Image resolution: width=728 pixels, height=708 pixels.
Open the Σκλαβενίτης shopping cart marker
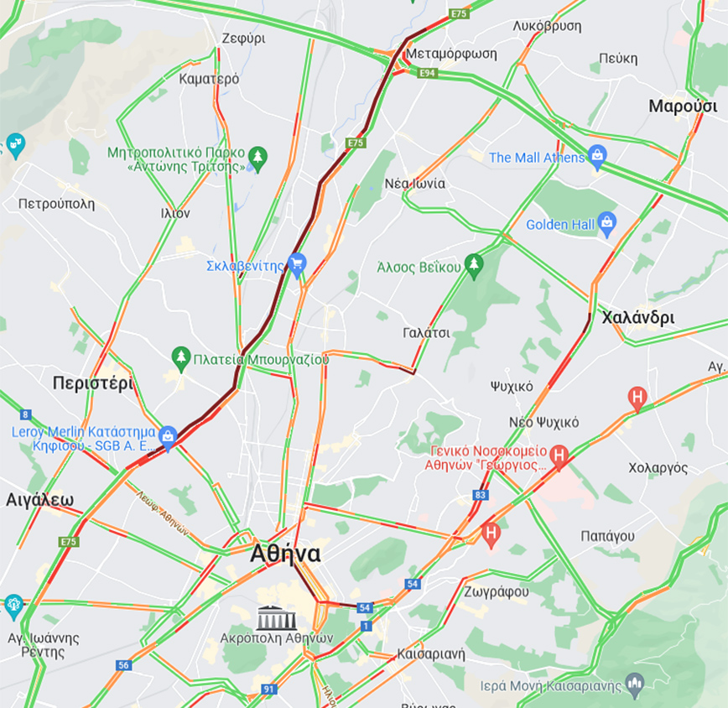[x=297, y=265]
